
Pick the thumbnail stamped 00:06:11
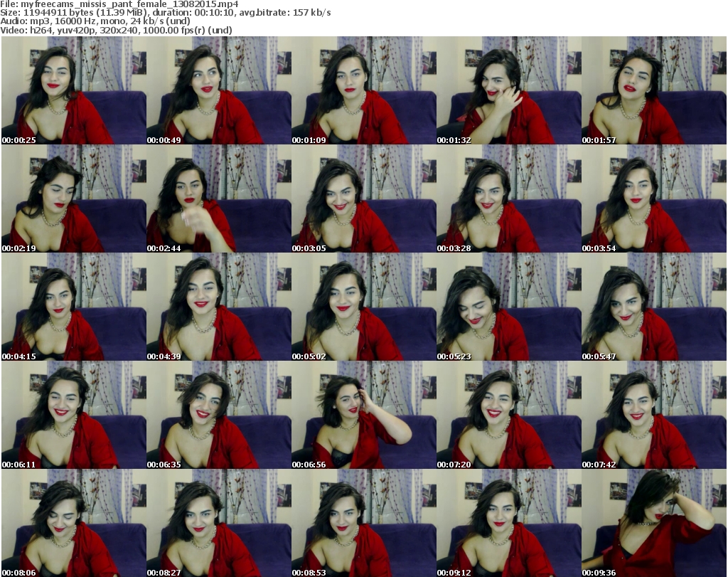tap(74, 415)
